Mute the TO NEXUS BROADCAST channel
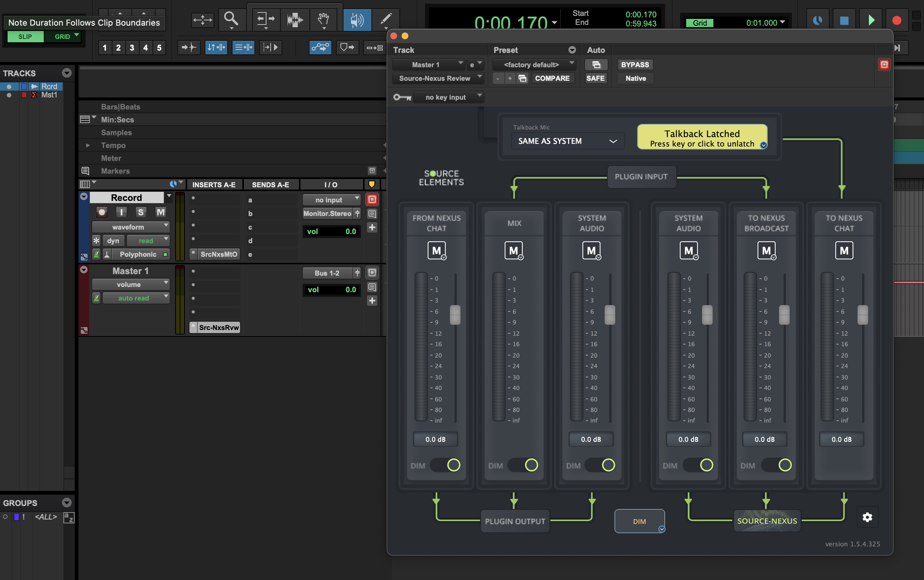924x580 pixels. tap(767, 250)
